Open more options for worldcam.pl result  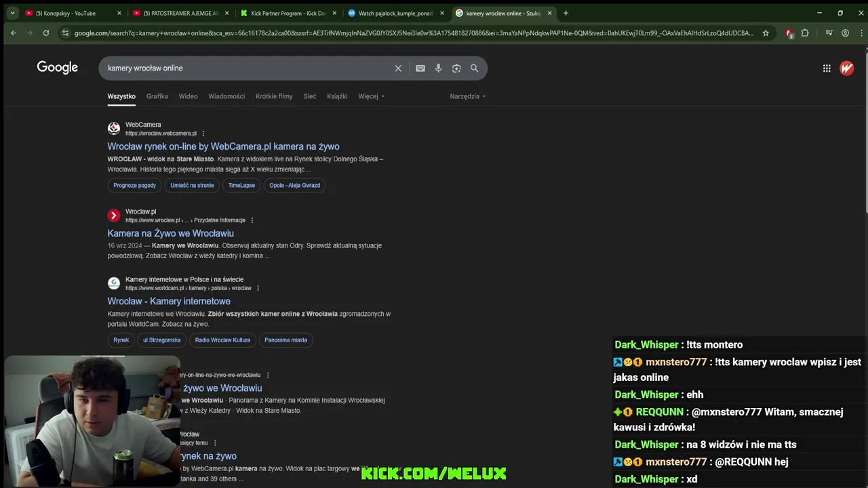pyautogui.click(x=258, y=288)
